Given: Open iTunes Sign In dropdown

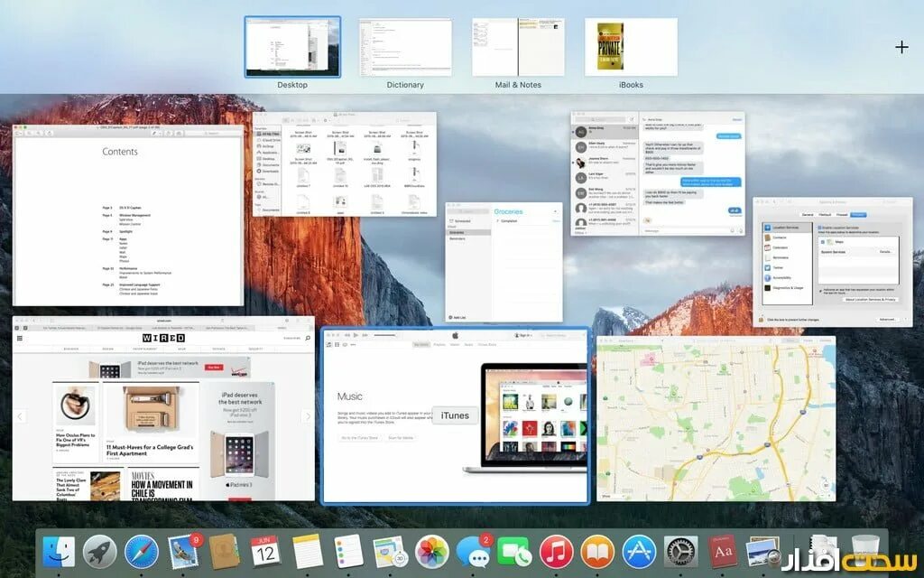Looking at the screenshot, I should point(523,335).
